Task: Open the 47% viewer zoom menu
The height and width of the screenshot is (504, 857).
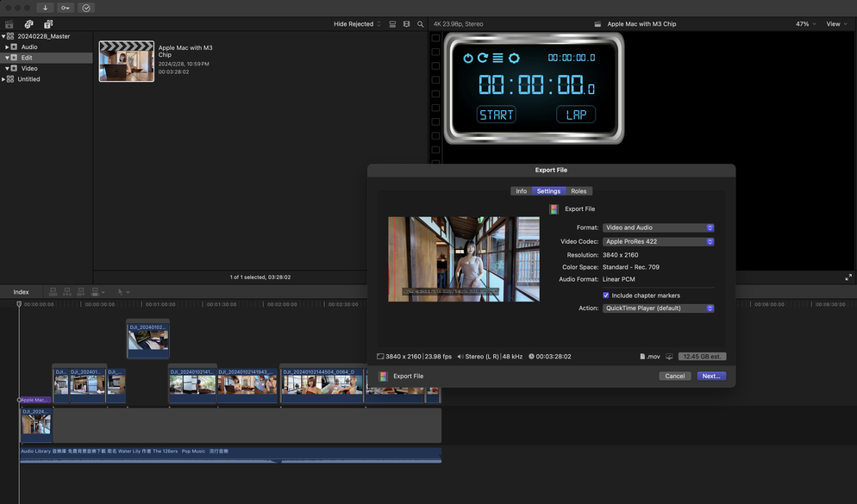Action: tap(805, 24)
